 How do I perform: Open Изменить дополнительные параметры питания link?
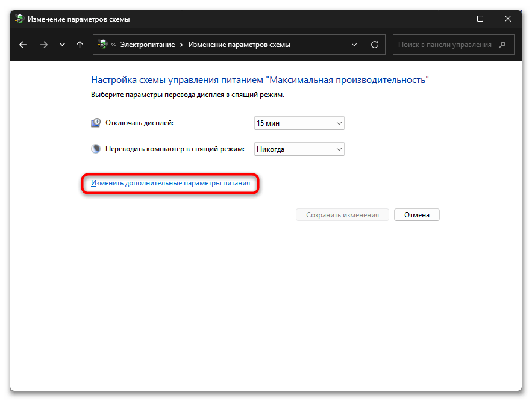[x=171, y=183]
